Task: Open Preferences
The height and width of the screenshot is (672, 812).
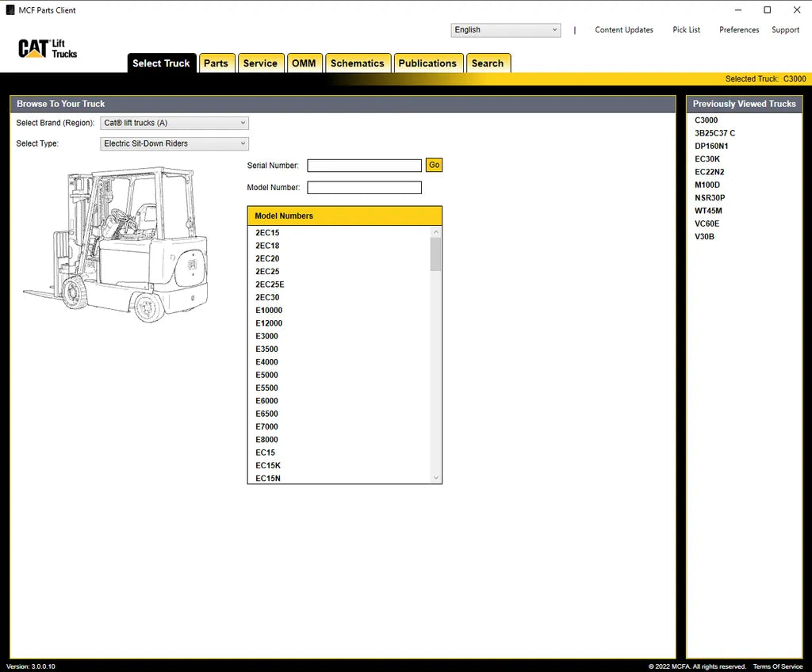Action: point(738,29)
